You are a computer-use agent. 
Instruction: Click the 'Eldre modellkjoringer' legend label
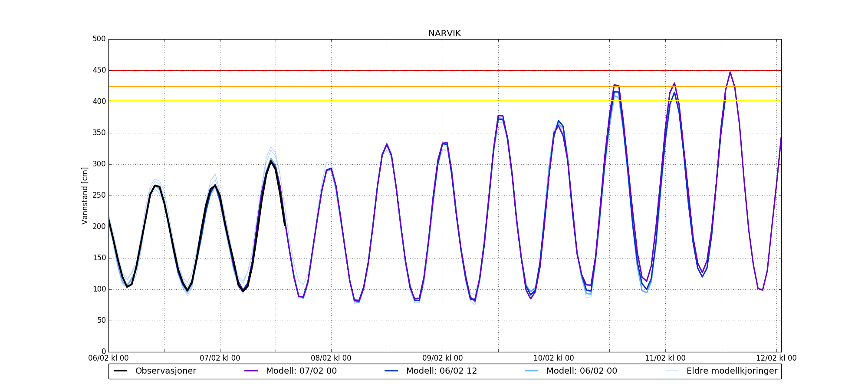click(x=732, y=371)
